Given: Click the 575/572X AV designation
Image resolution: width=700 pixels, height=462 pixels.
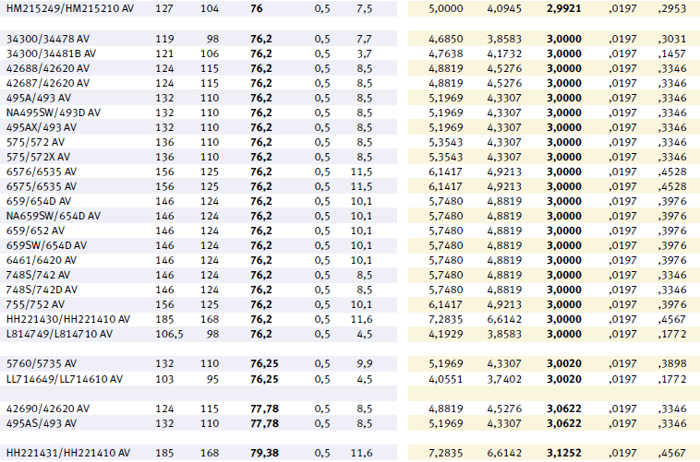Looking at the screenshot, I should click(38, 157).
